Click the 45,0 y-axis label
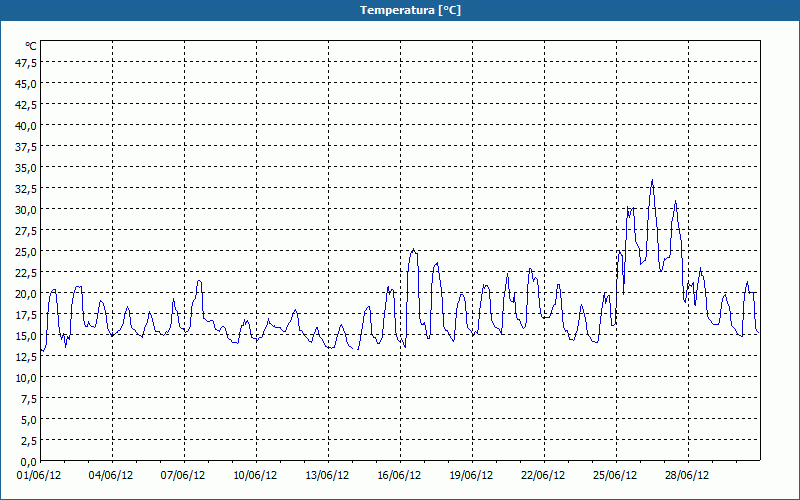Screen dimensions: 800x500 (x=26, y=84)
